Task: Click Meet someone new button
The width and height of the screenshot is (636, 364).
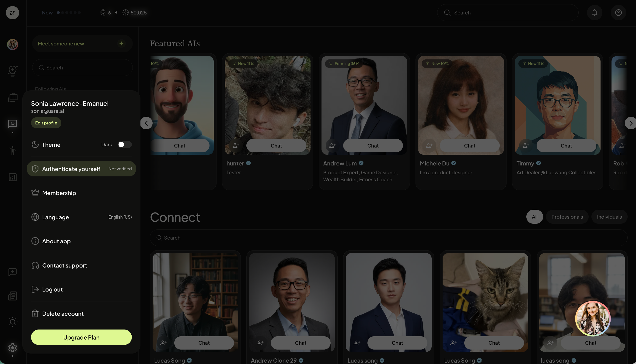Action: [x=82, y=44]
